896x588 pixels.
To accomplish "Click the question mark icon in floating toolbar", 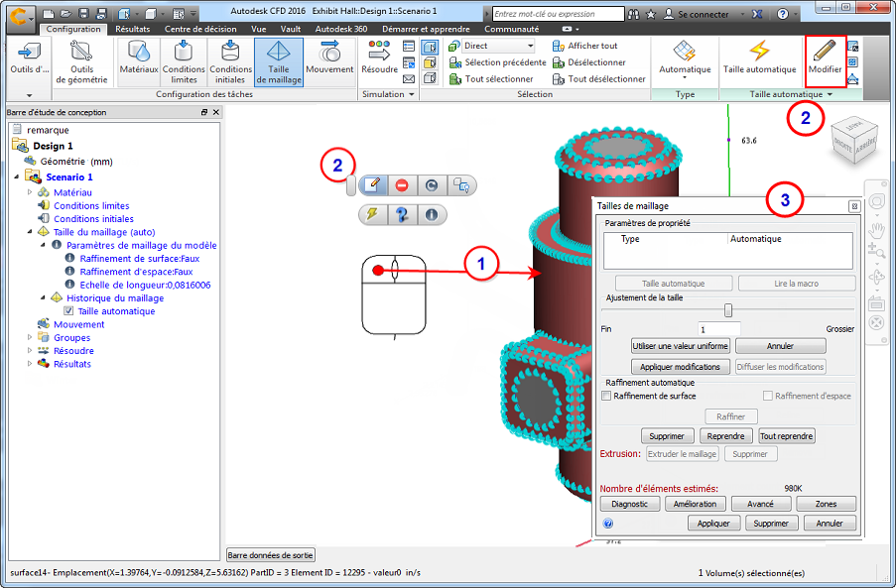I will tap(402, 214).
